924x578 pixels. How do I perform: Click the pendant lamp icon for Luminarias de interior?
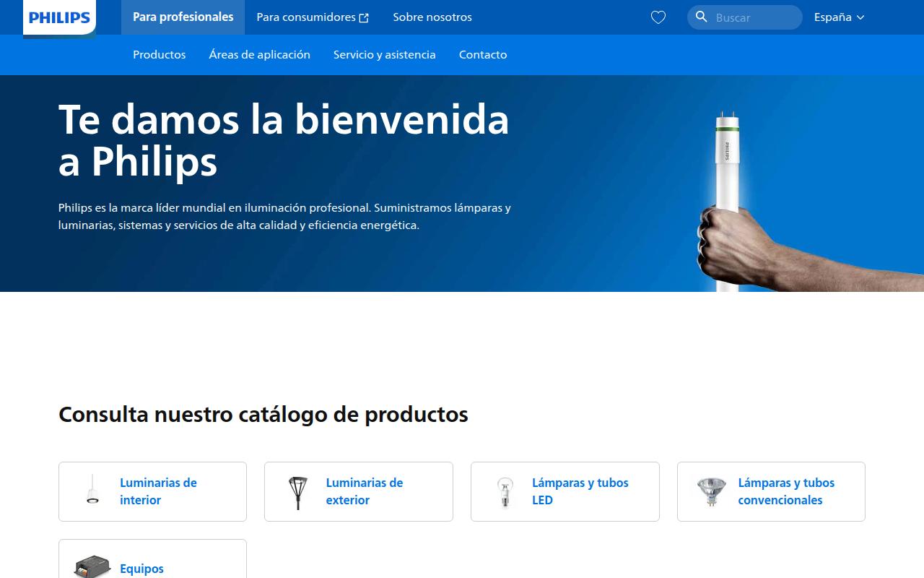pos(92,490)
